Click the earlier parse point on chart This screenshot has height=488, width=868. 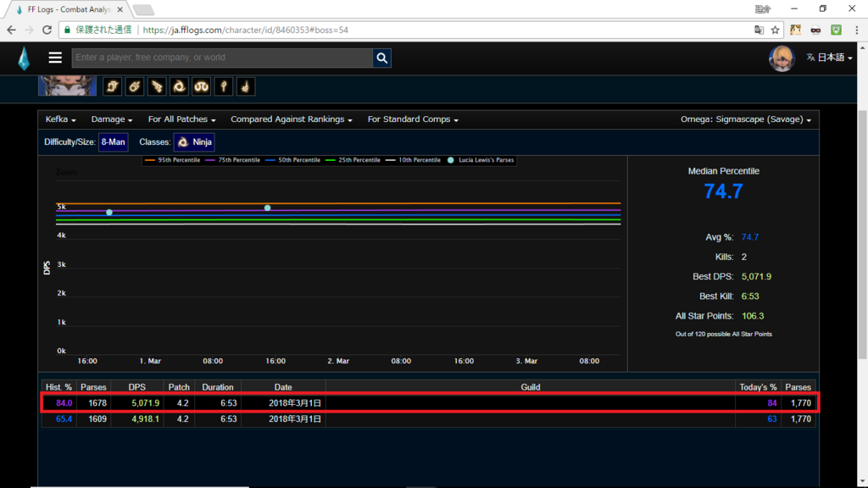(x=109, y=213)
